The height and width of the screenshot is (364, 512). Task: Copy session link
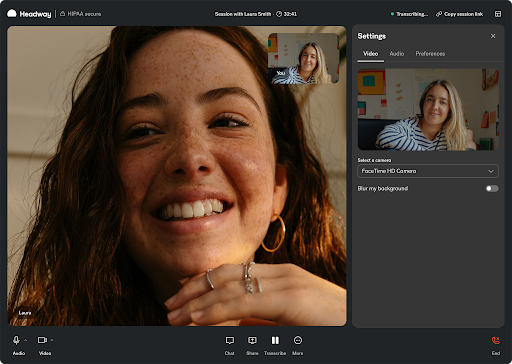(460, 14)
